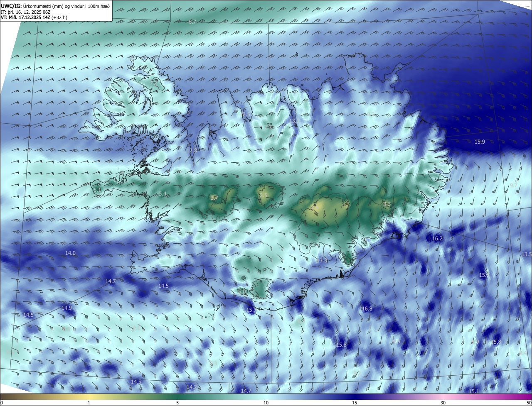Click the 15 tick label on the color scale
This screenshot has width=532, height=406.
(x=355, y=403)
